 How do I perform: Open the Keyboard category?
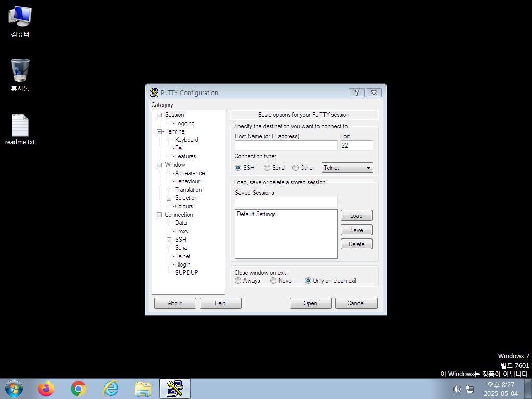pyautogui.click(x=187, y=140)
